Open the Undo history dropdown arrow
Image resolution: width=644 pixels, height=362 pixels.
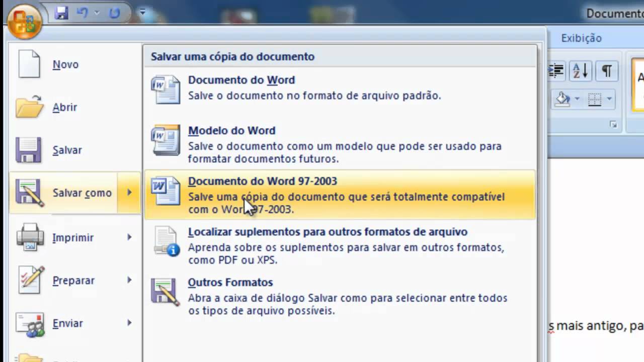(x=97, y=14)
